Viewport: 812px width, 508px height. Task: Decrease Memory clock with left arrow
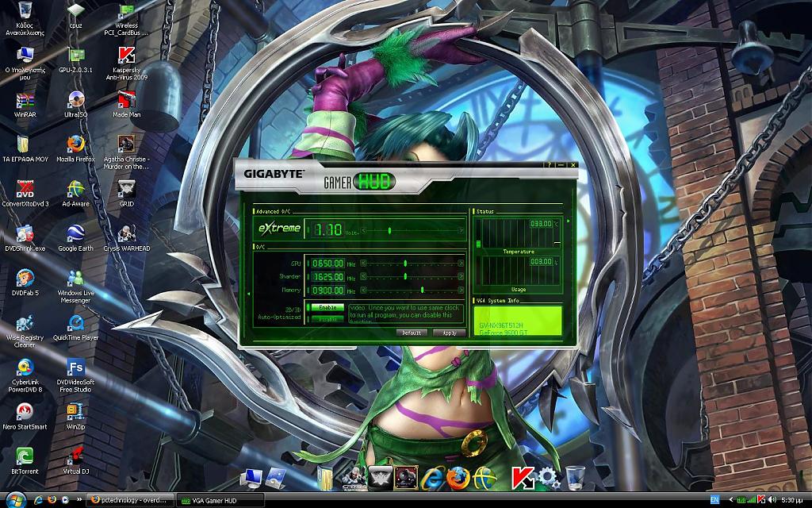pyautogui.click(x=364, y=291)
